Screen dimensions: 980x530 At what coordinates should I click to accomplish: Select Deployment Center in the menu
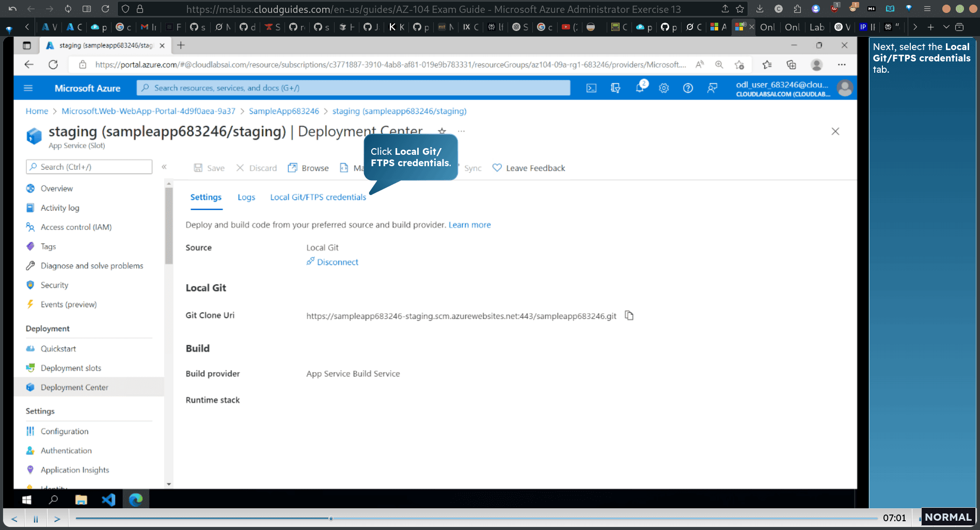point(74,388)
